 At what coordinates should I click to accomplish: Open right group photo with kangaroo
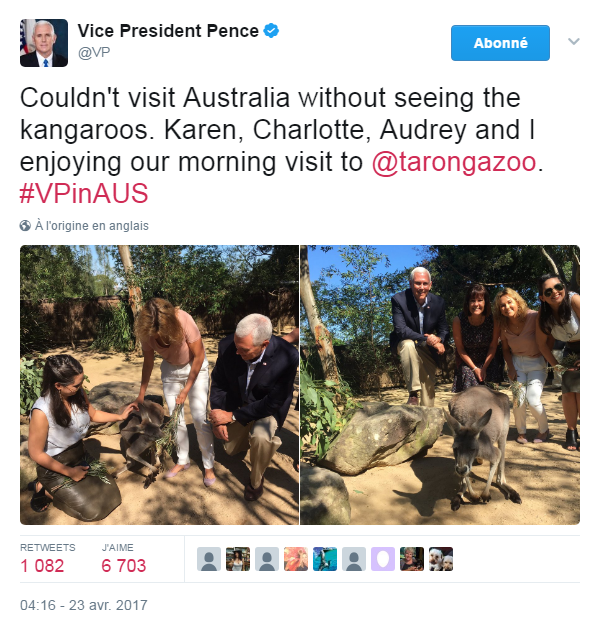(440, 385)
